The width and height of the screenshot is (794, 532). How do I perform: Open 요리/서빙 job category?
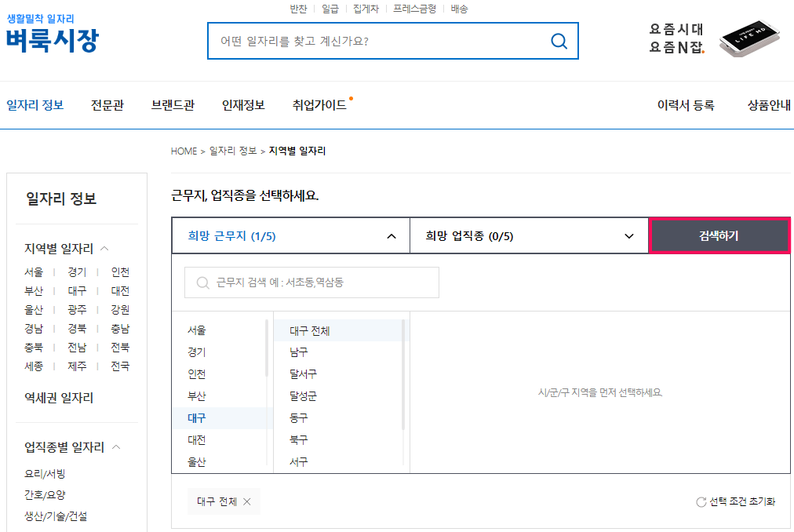tap(45, 474)
